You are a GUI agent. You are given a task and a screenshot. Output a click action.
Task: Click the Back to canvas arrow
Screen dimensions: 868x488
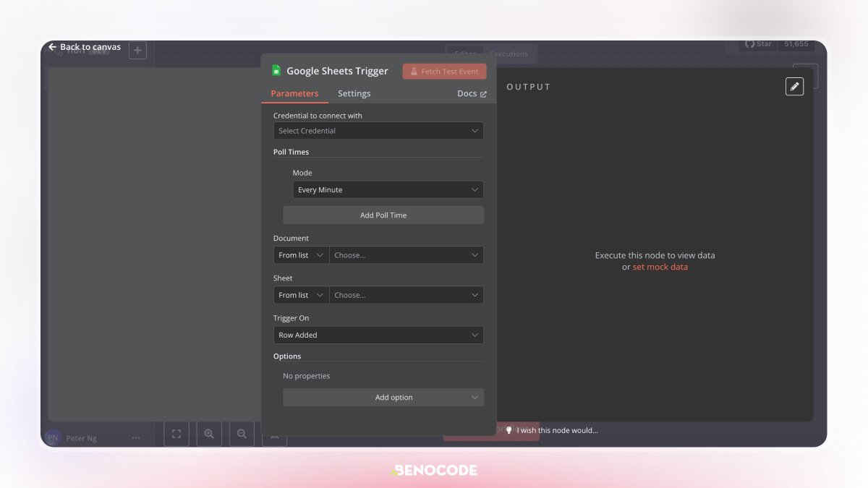tap(52, 47)
